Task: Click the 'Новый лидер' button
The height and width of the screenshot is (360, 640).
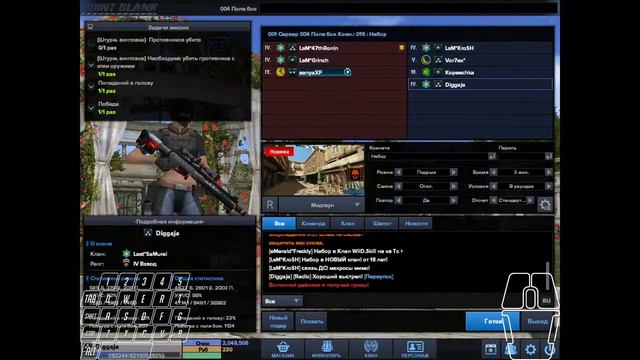Action: [x=278, y=321]
